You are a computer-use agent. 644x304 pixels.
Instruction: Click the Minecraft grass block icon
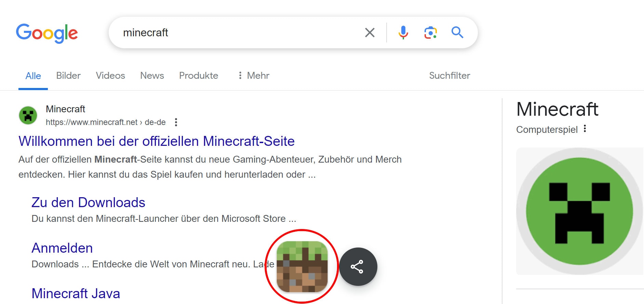[x=302, y=267]
